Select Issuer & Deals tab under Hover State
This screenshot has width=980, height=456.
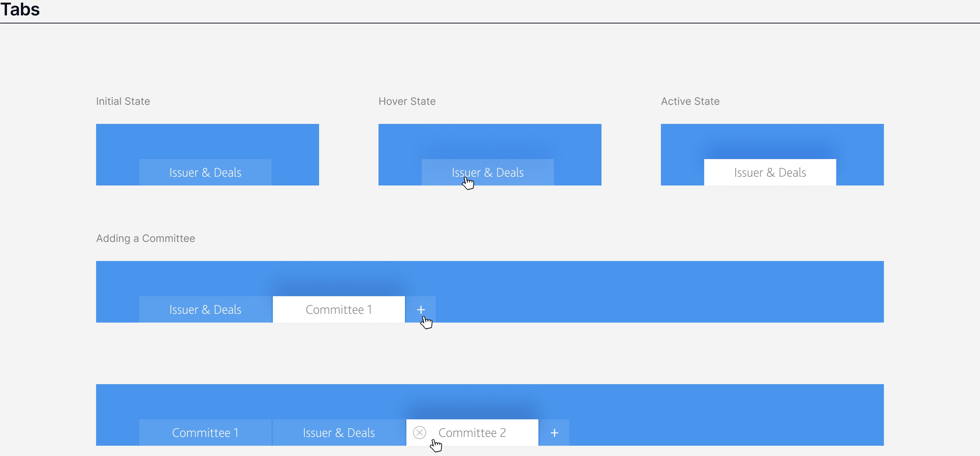pos(487,173)
